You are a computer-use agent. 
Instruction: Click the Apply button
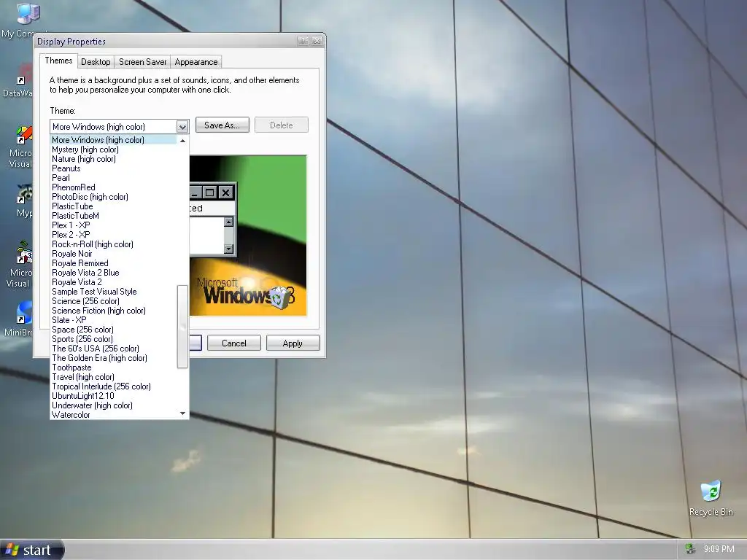293,343
